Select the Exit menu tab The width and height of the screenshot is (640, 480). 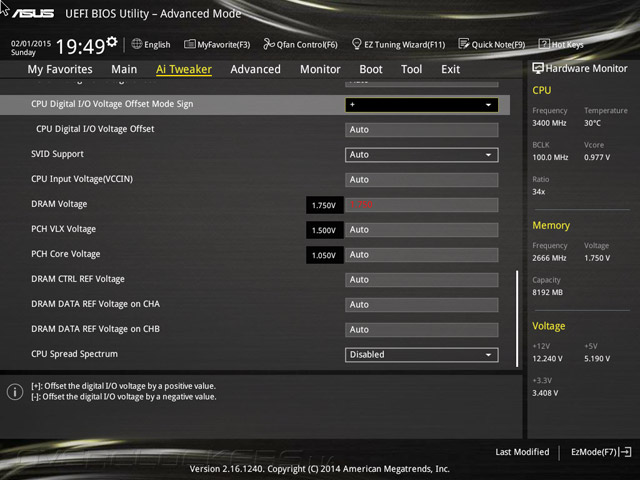[x=451, y=69]
